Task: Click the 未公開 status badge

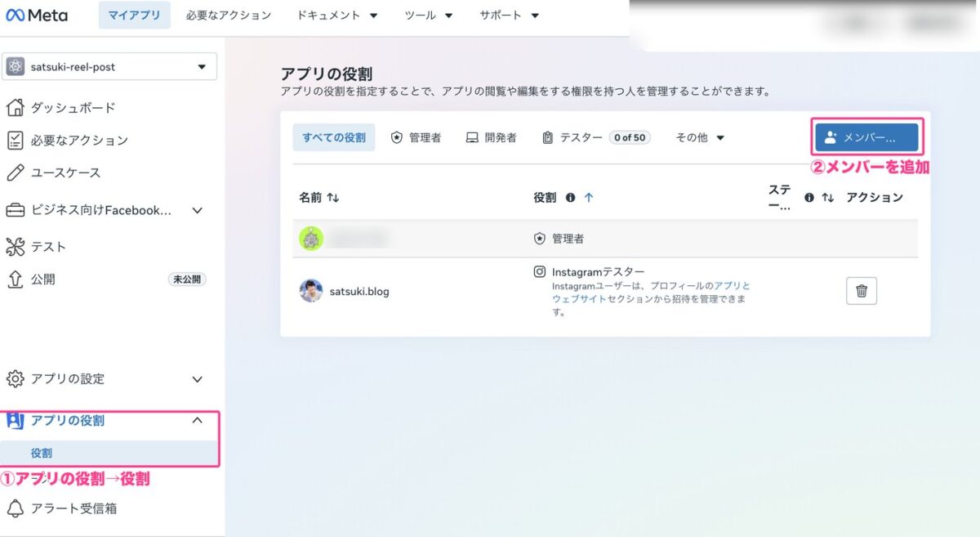Action: point(187,280)
